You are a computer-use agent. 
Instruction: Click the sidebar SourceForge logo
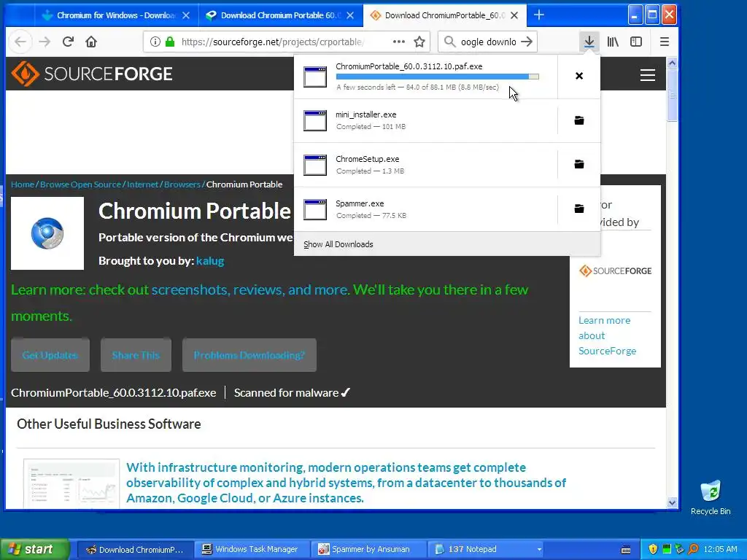click(615, 271)
